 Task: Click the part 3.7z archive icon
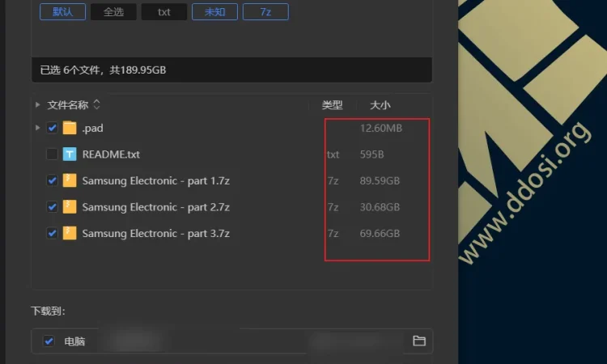pos(70,233)
